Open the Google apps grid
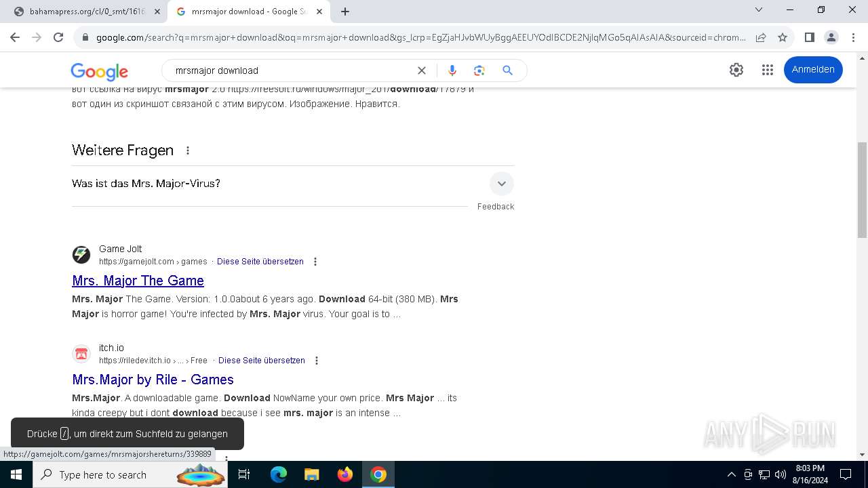868x488 pixels. coord(768,70)
